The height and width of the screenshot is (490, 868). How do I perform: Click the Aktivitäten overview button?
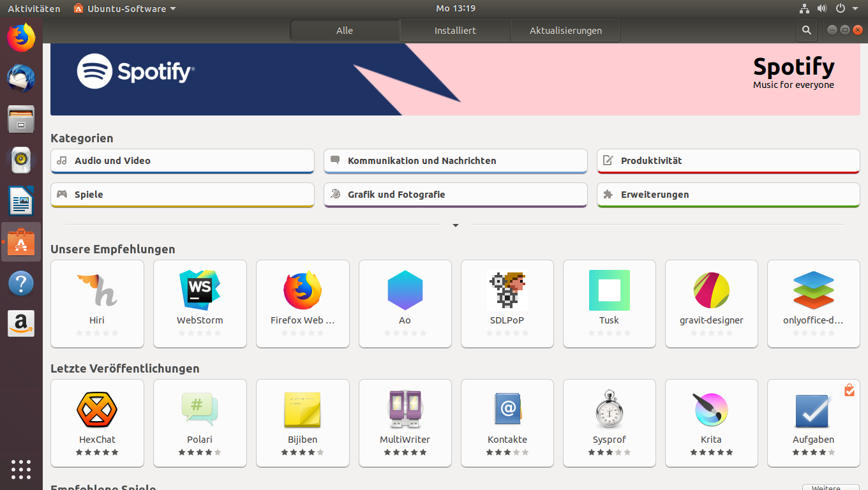coord(34,8)
